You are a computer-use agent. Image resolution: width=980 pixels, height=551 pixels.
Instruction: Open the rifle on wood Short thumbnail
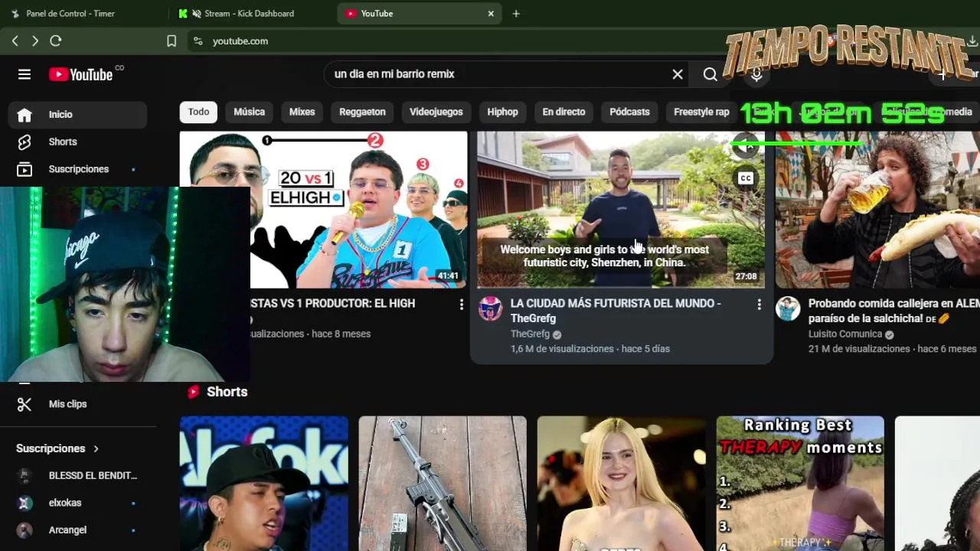(x=443, y=484)
